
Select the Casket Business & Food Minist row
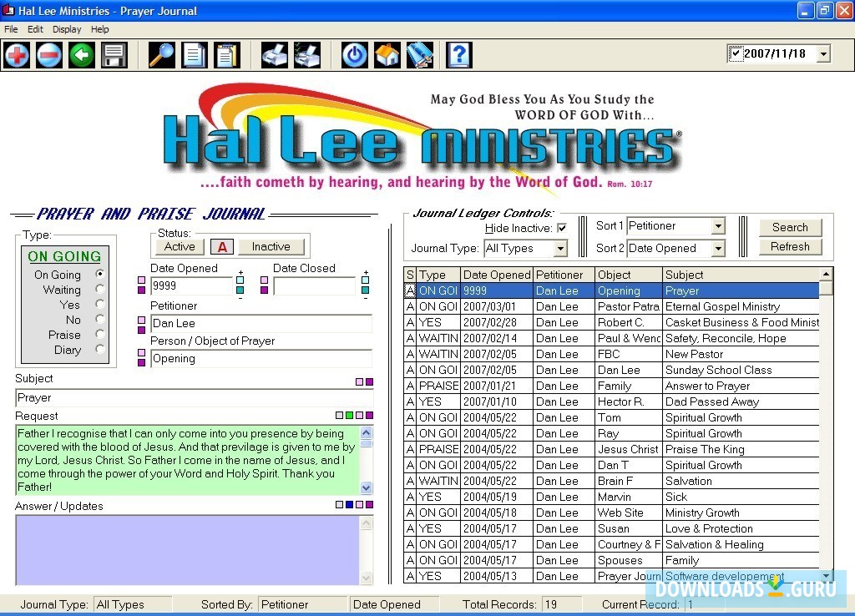coord(611,322)
